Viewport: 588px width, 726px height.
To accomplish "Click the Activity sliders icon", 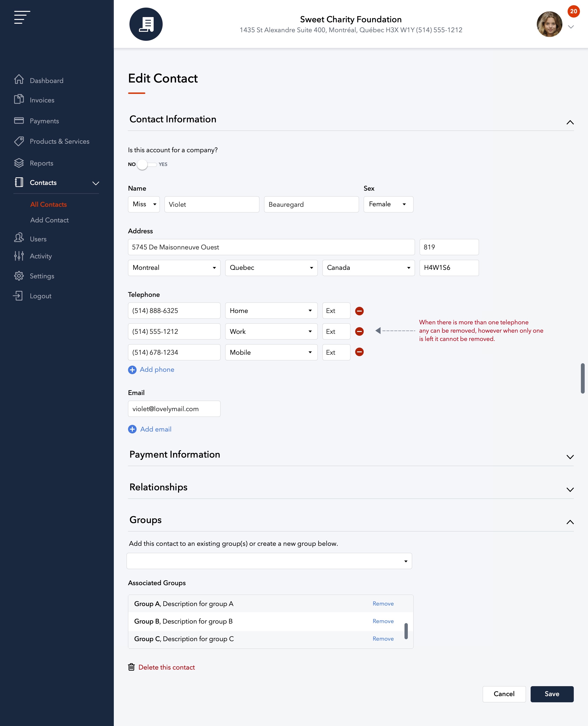I will click(19, 256).
